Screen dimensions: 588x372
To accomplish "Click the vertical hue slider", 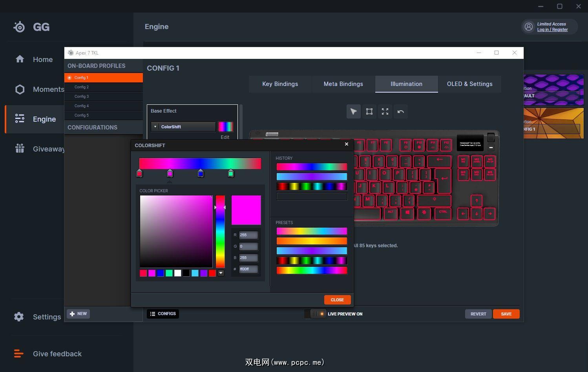I will point(220,232).
